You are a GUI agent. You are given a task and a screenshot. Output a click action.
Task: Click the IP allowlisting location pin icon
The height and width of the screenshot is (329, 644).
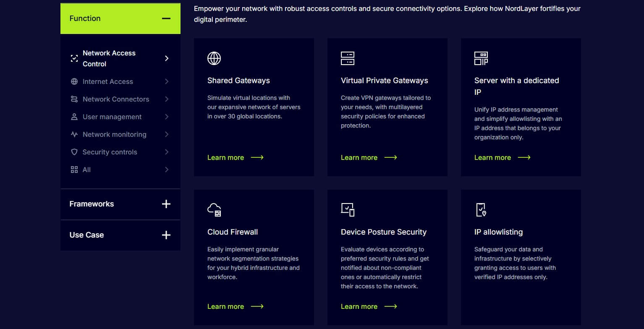point(480,210)
